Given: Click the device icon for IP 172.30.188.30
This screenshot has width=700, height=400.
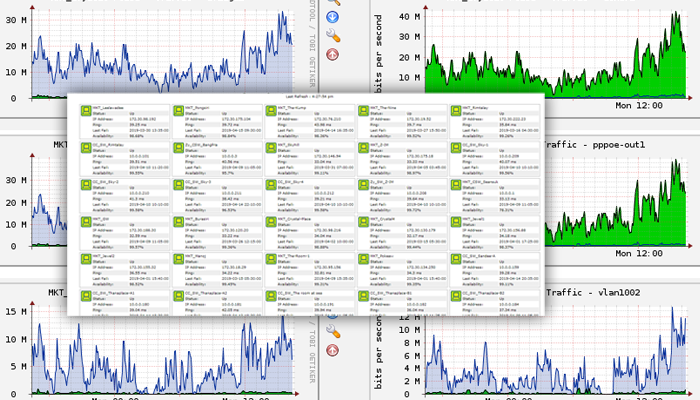Looking at the screenshot, I should click(86, 222).
